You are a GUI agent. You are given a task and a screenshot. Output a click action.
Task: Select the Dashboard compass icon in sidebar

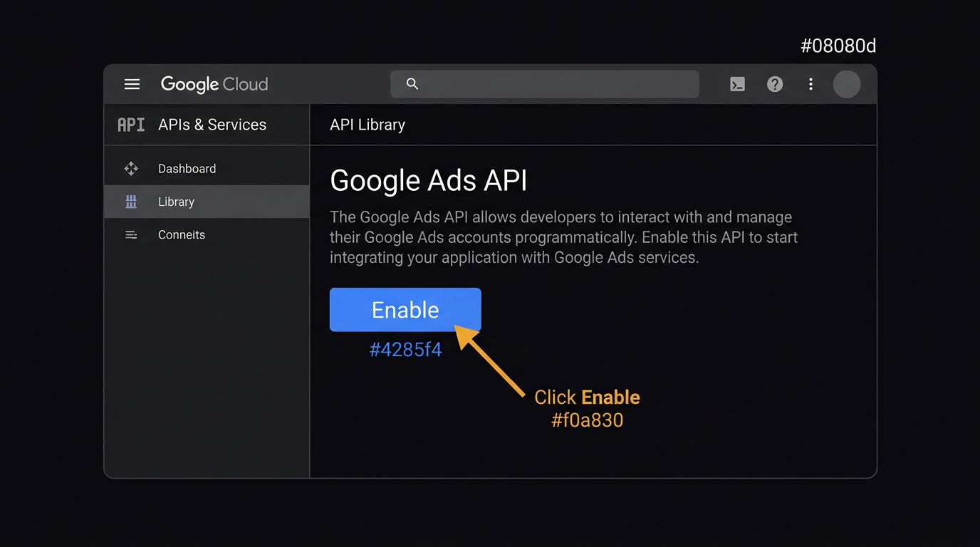click(x=131, y=168)
